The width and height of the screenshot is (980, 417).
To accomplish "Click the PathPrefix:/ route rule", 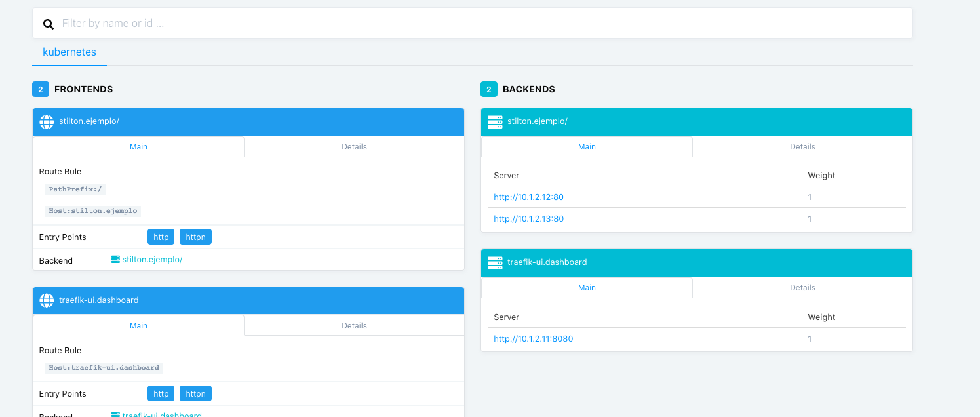I will click(76, 189).
